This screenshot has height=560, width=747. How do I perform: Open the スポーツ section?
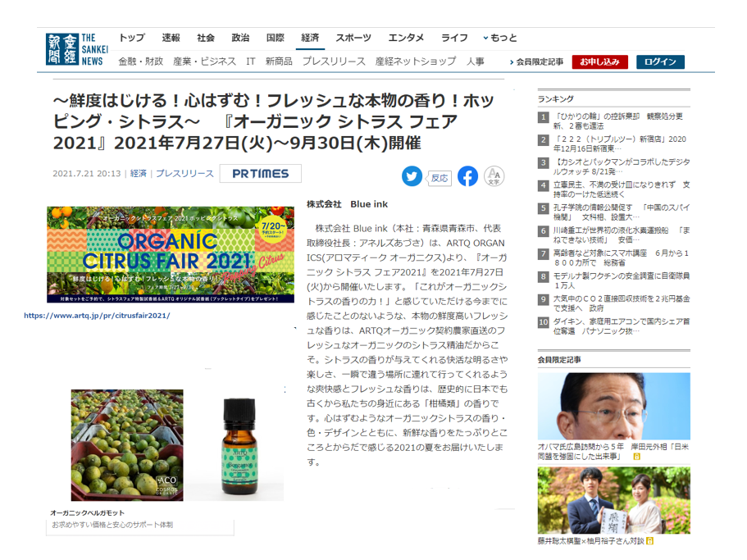[x=353, y=38]
